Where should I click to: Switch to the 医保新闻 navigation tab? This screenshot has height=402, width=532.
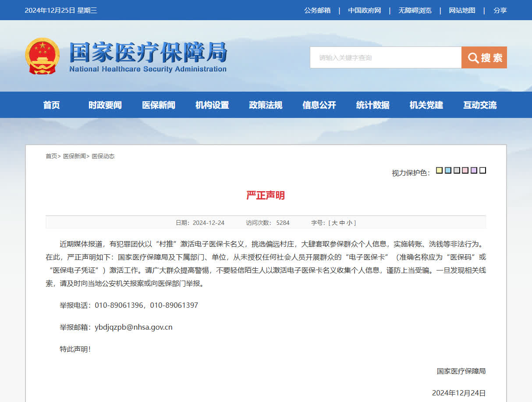(x=158, y=105)
